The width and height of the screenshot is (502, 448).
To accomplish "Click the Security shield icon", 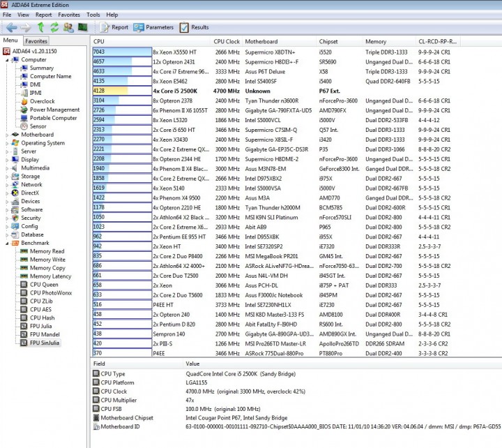I will coord(15,218).
